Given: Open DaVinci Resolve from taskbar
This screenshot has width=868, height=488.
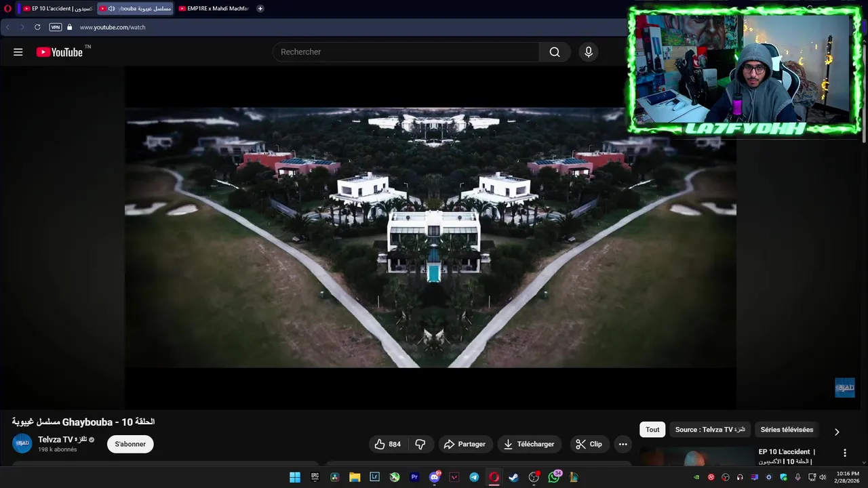Looking at the screenshot, I should 334,477.
